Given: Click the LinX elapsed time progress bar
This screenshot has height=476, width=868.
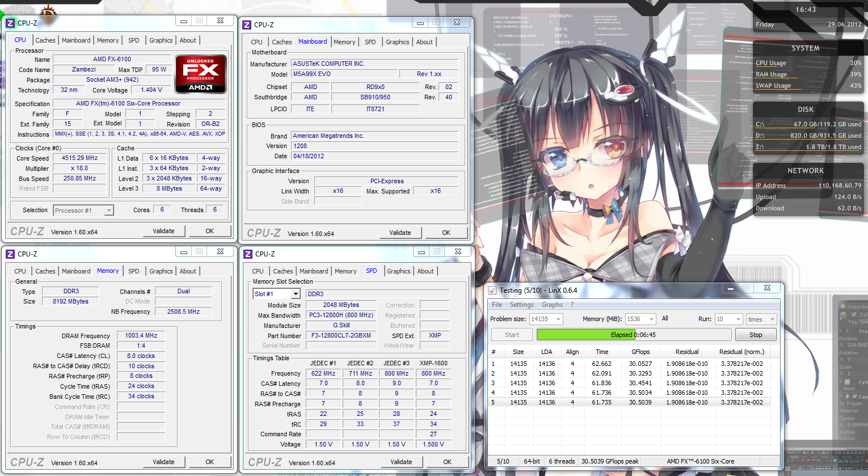Looking at the screenshot, I should pos(634,335).
